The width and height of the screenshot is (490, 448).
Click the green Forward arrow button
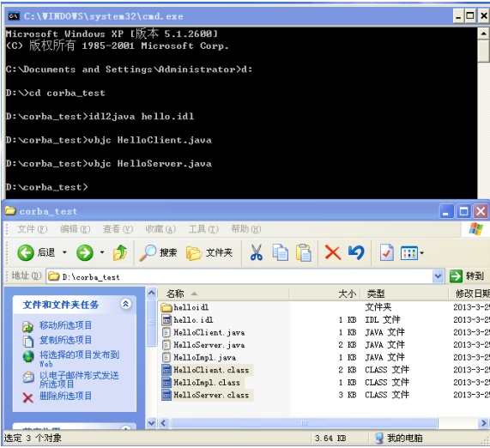tap(85, 252)
